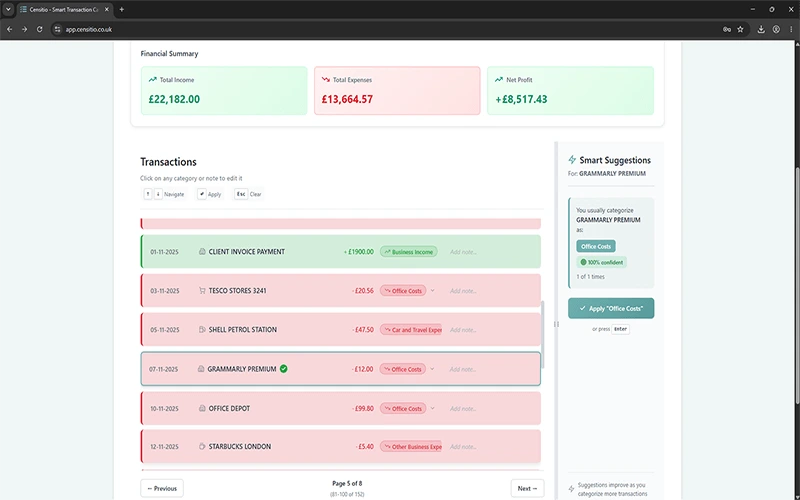This screenshot has width=800, height=500.
Task: Click the SHELL PETROL STATION fuel icon
Action: coord(202,330)
